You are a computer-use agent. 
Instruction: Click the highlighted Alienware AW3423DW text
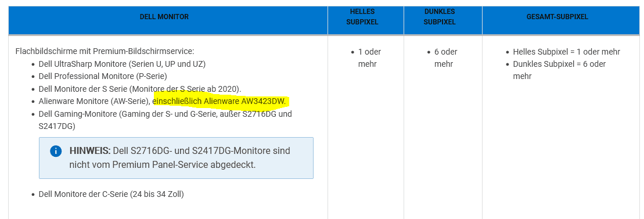219,101
